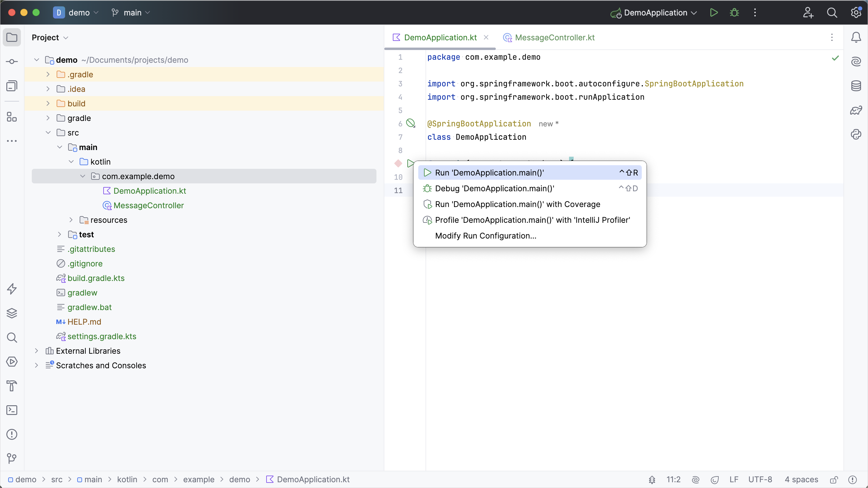
Task: Open the Terminal tool window
Action: [12, 410]
